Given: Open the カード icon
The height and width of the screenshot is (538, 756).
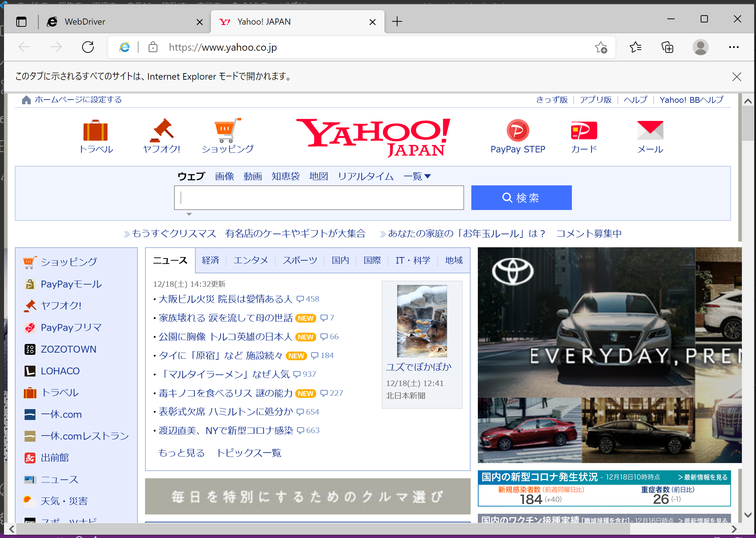Looking at the screenshot, I should (584, 130).
